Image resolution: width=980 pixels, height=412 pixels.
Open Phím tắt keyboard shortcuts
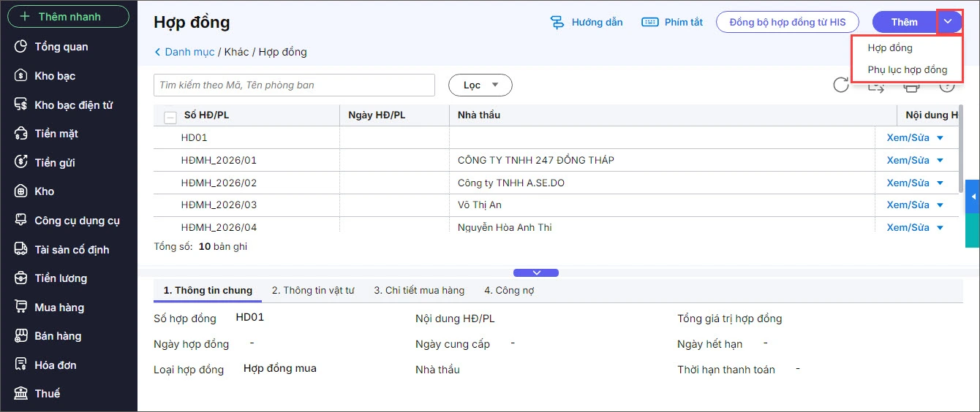pyautogui.click(x=649, y=23)
